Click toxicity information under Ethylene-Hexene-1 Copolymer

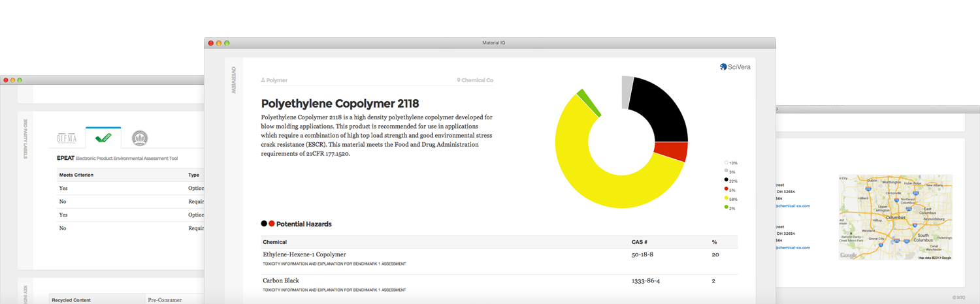pyautogui.click(x=334, y=264)
